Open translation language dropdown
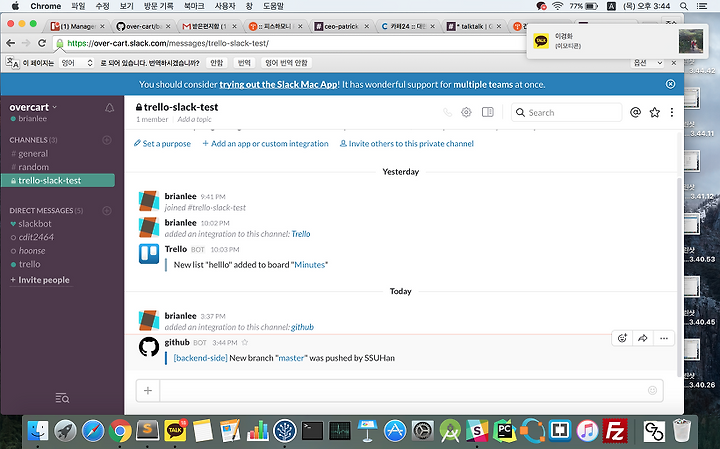 coord(77,63)
